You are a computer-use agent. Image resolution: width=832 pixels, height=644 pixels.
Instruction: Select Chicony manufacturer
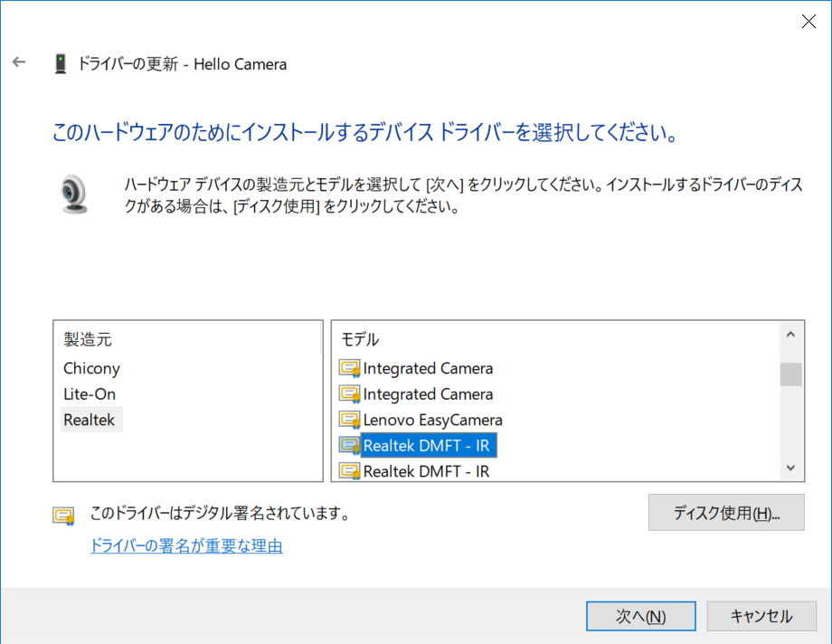click(92, 368)
